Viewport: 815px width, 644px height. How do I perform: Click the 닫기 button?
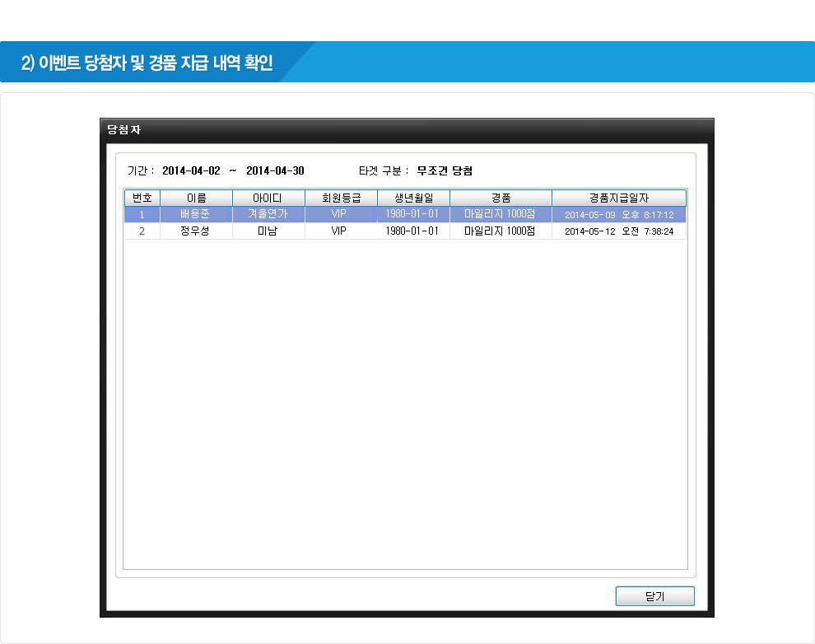[654, 596]
